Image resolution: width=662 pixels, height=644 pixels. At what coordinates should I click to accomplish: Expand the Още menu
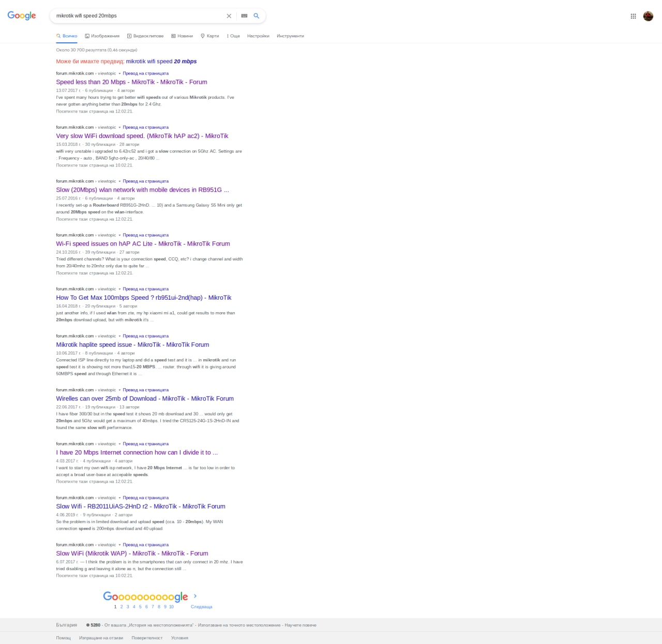233,36
